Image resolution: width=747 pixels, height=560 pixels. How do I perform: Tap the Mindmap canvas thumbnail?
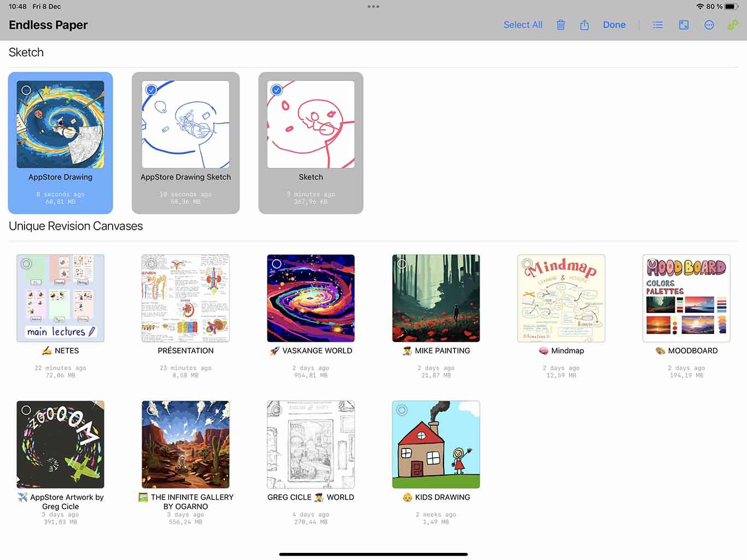click(x=561, y=298)
